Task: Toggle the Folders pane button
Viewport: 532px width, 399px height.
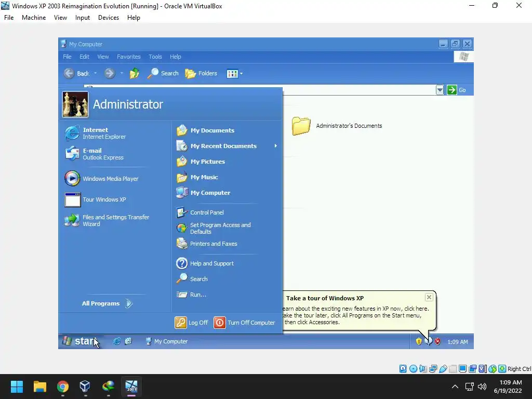Action: pos(201,73)
